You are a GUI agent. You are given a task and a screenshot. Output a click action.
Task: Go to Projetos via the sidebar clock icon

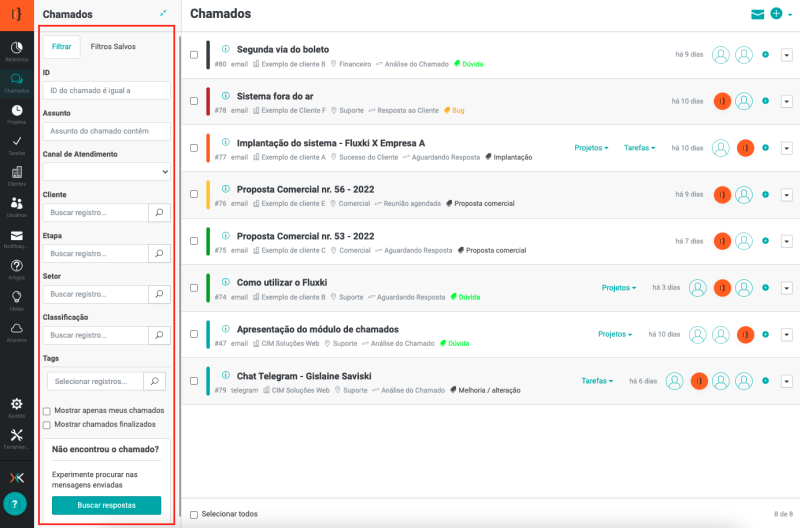[x=16, y=113]
